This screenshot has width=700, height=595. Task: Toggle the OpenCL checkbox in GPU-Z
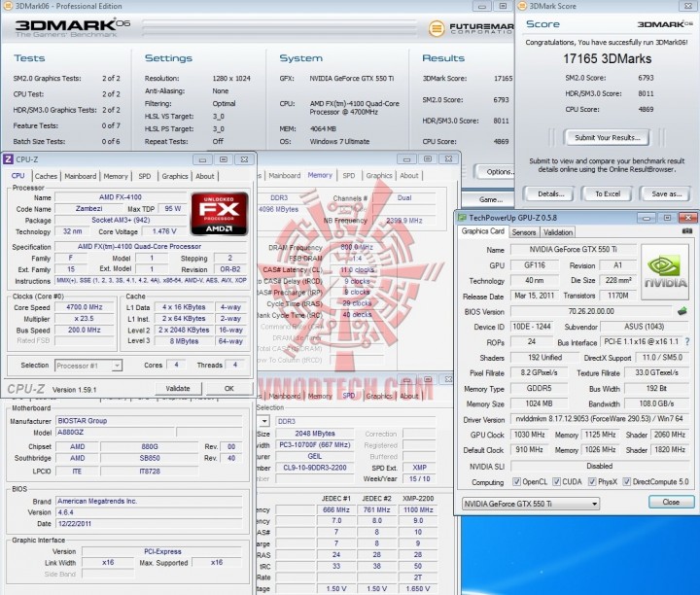(x=516, y=481)
